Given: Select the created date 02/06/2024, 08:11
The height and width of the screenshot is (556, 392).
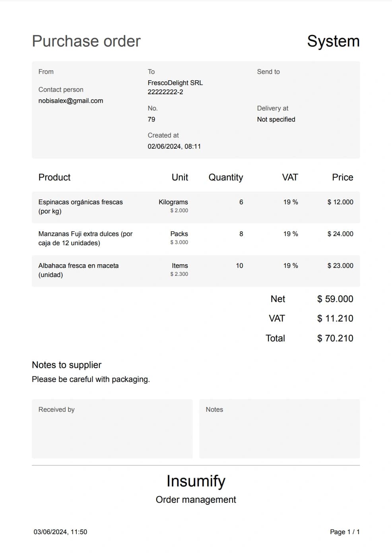Looking at the screenshot, I should (x=174, y=146).
